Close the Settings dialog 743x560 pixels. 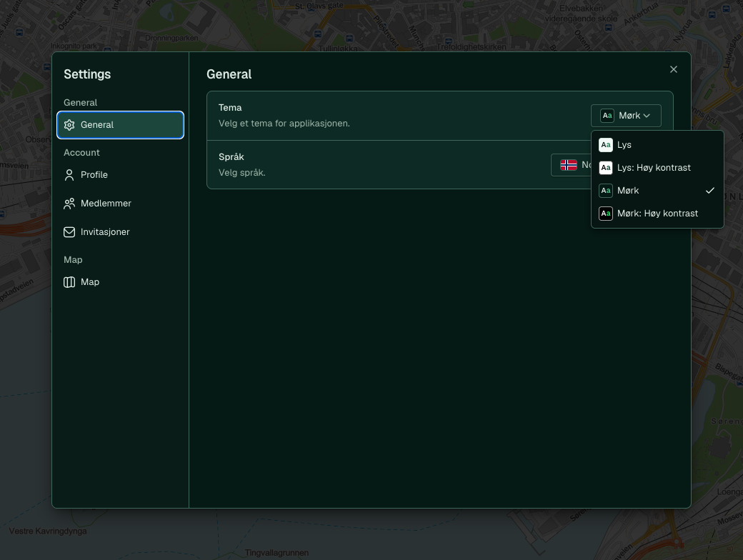click(673, 69)
